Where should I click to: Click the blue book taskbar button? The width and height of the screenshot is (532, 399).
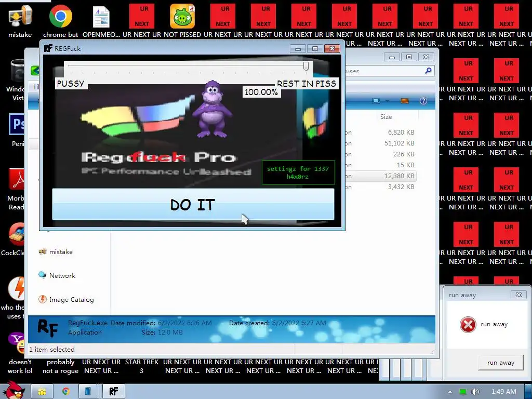coord(88,392)
